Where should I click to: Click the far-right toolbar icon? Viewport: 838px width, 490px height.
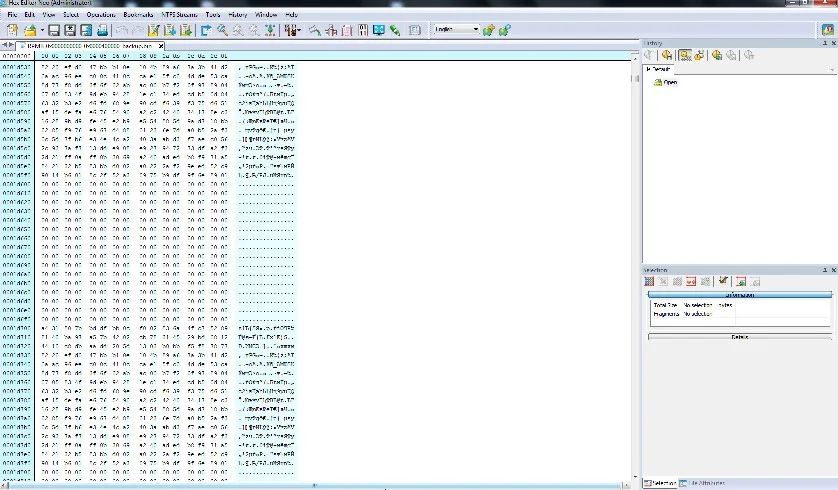828,30
